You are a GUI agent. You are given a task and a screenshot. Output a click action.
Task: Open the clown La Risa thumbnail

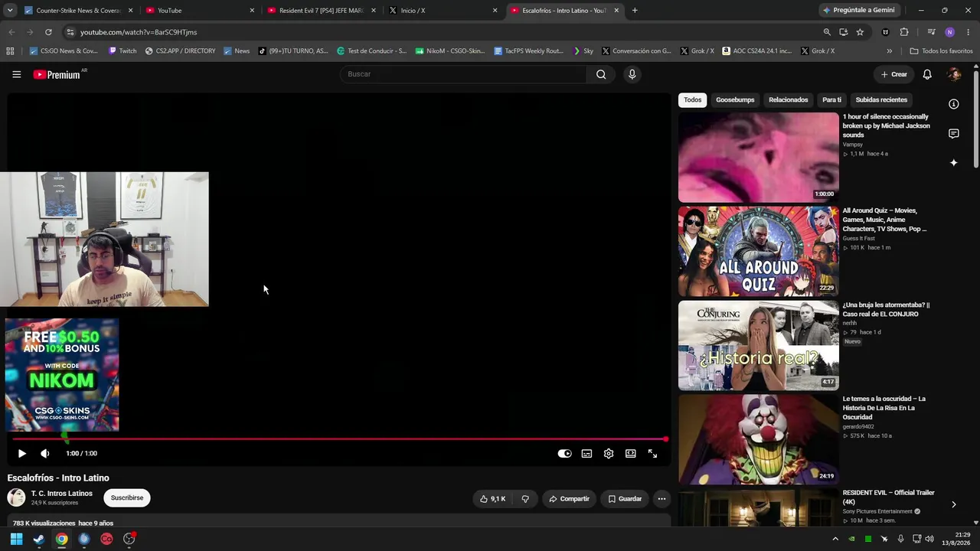(x=759, y=440)
